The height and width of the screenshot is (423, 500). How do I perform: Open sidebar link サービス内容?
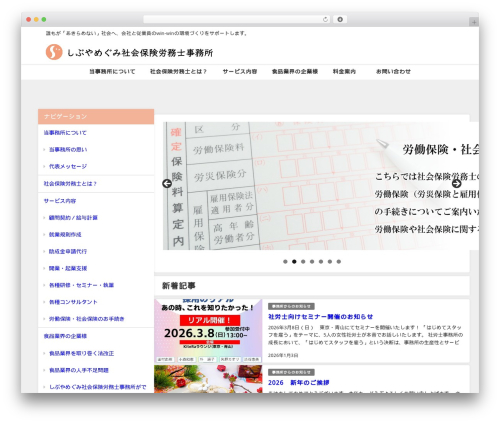pyautogui.click(x=60, y=201)
